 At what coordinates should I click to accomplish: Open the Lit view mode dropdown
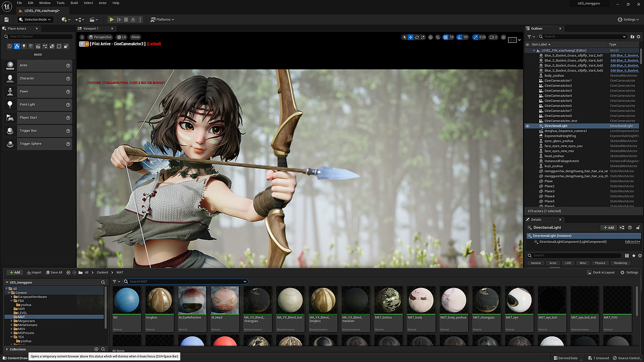tap(121, 37)
